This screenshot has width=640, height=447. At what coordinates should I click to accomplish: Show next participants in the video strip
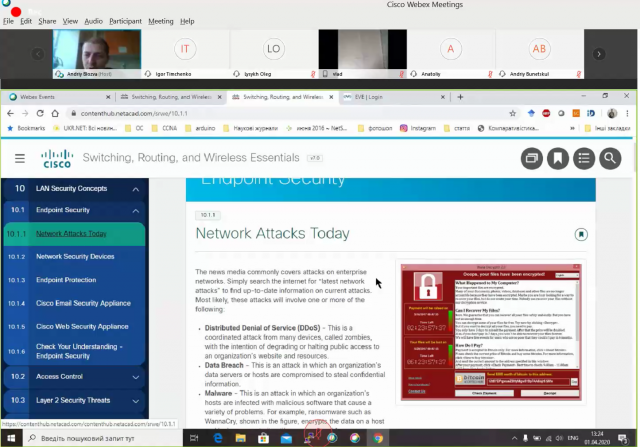[599, 54]
